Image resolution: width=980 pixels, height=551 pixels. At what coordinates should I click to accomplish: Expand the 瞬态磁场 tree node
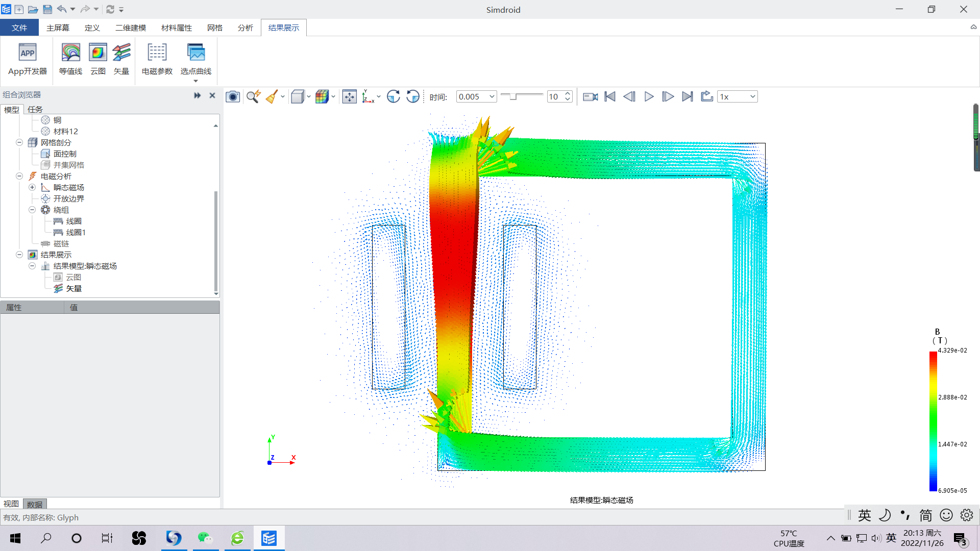pos(32,187)
